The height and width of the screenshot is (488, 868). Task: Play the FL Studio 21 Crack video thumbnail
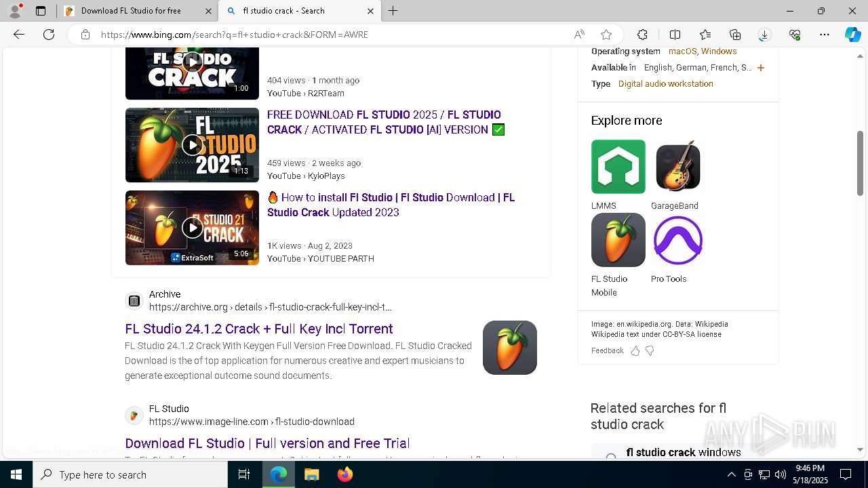point(192,228)
